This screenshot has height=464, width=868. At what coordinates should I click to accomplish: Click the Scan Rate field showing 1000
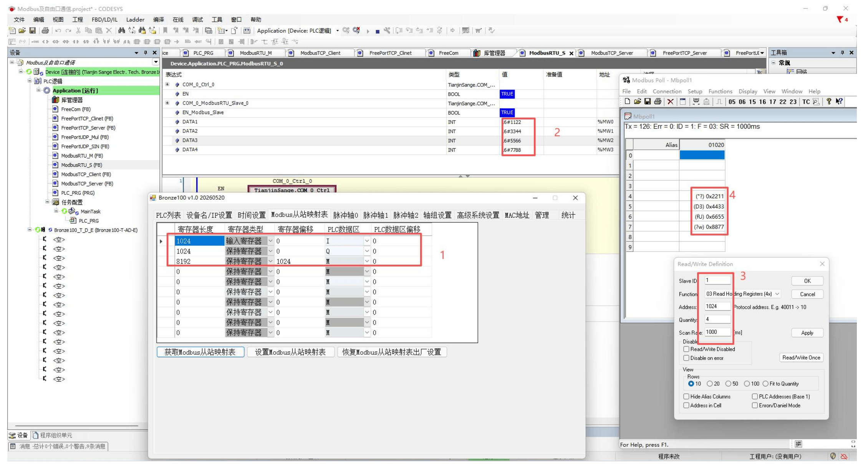(x=717, y=332)
